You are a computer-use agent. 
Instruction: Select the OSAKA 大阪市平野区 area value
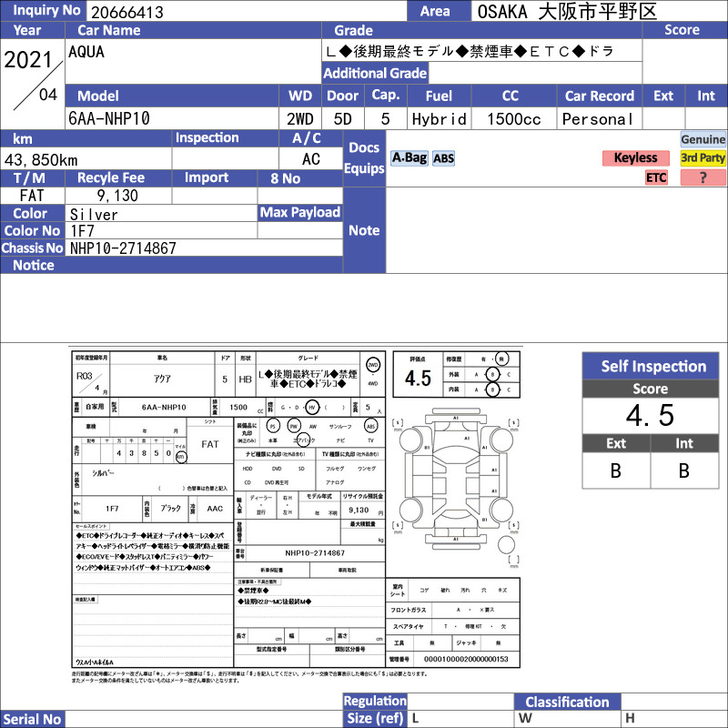tap(567, 12)
